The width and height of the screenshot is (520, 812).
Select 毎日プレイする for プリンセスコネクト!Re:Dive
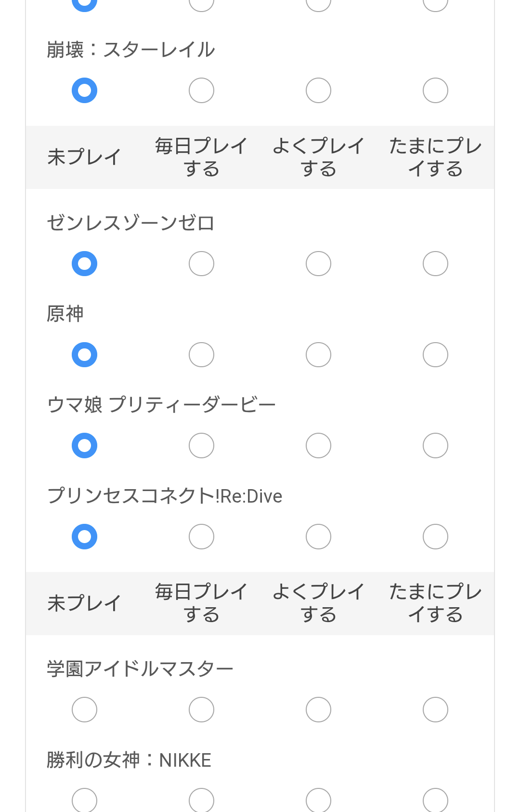(x=201, y=536)
